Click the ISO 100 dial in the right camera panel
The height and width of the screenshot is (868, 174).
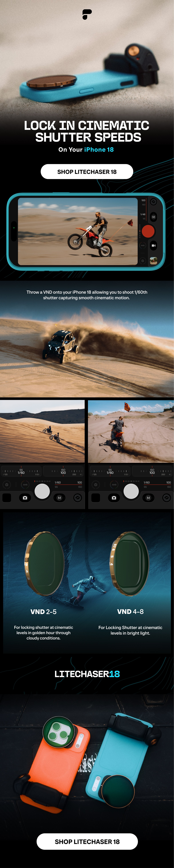[x=152, y=471]
